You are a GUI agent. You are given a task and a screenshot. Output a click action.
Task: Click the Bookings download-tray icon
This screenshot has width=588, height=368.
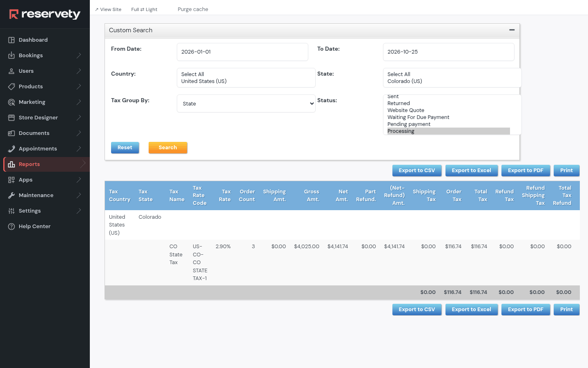pyautogui.click(x=11, y=56)
